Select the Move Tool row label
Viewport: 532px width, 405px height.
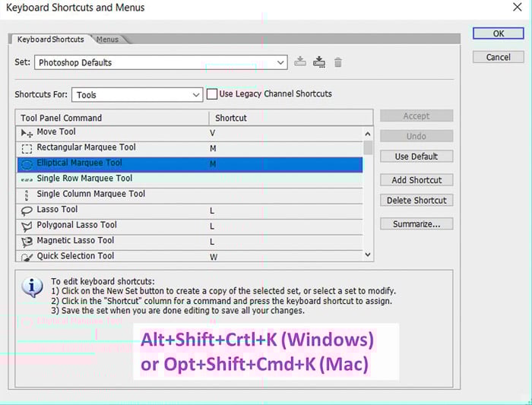click(56, 131)
